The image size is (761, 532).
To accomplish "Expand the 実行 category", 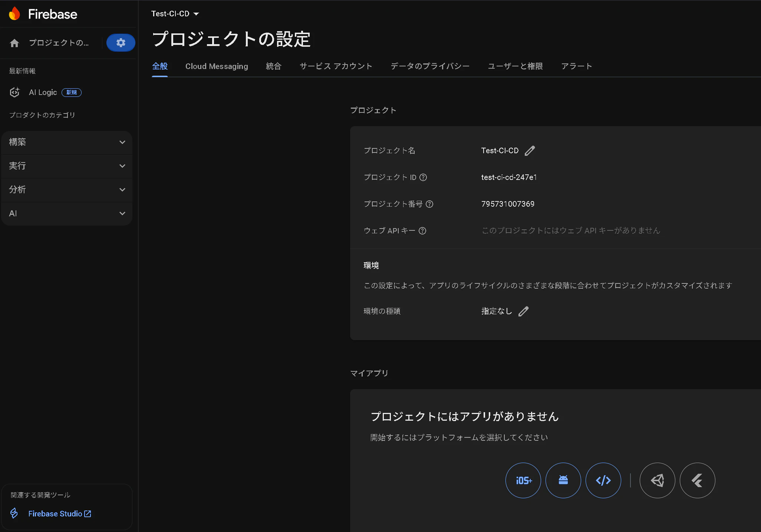I will click(67, 166).
